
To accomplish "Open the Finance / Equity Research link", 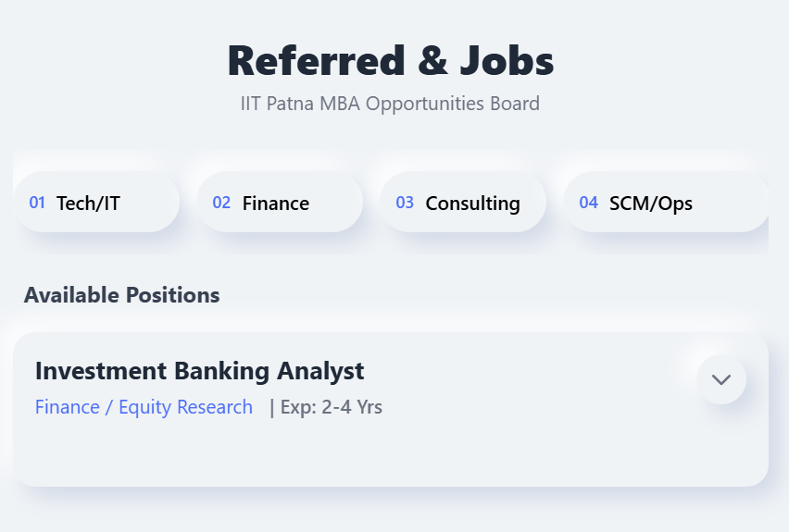I will pos(144,407).
